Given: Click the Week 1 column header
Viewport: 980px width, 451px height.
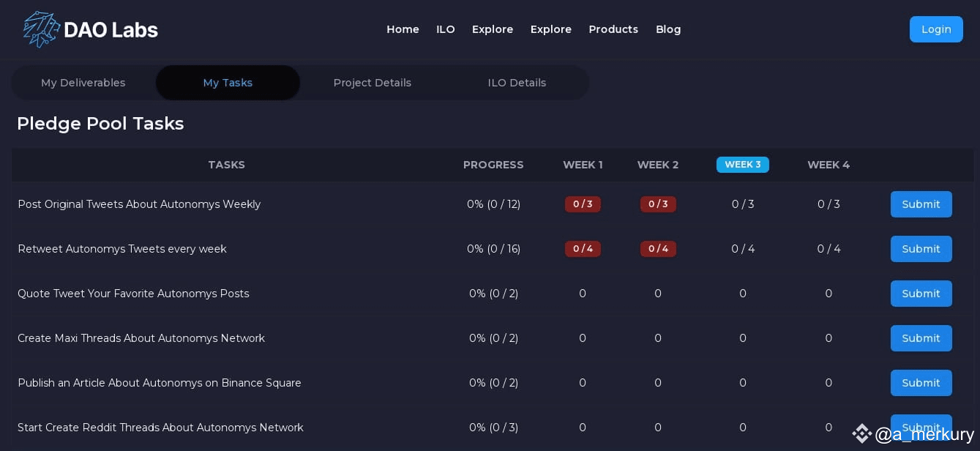Looking at the screenshot, I should (583, 165).
